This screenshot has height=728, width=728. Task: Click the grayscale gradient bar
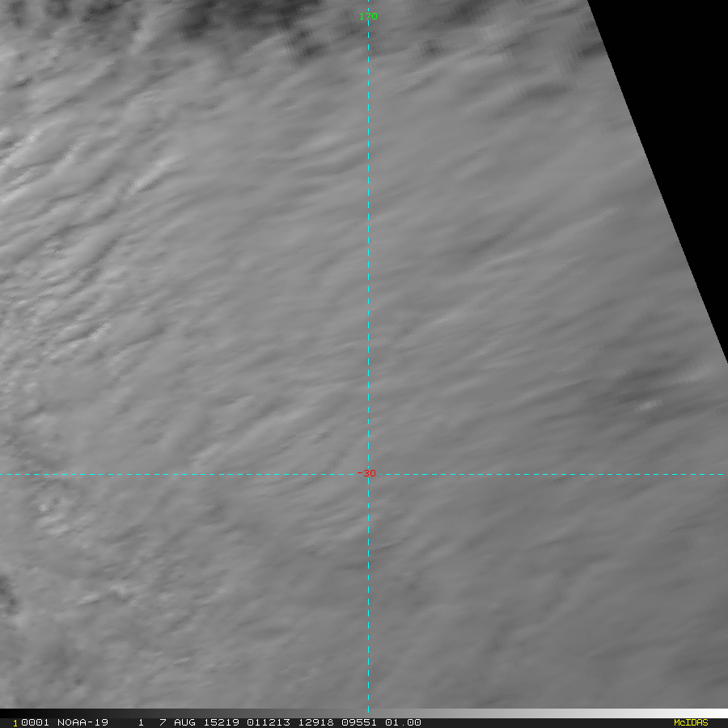pos(364,713)
